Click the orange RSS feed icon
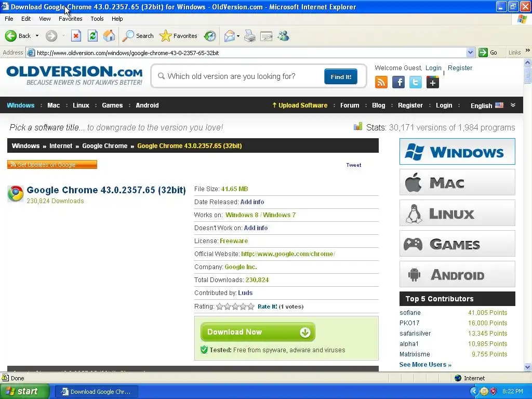The height and width of the screenshot is (399, 532). [381, 82]
